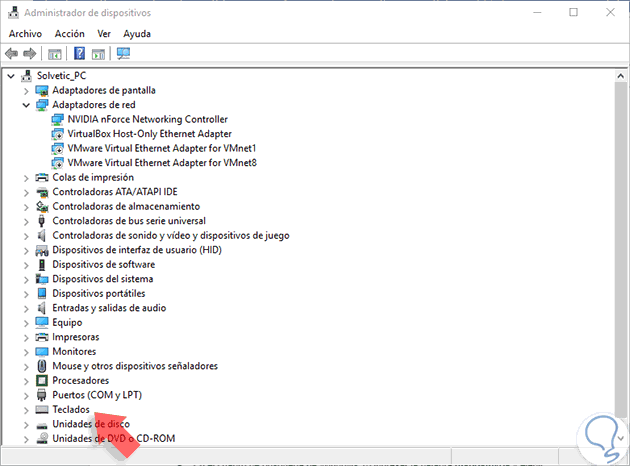Click the Colas de impresión printer icon

coord(42,177)
